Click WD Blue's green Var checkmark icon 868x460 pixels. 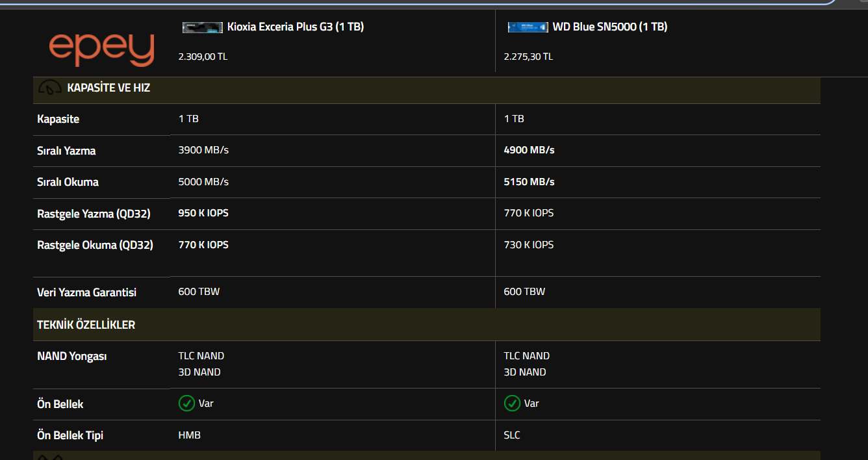coord(512,403)
